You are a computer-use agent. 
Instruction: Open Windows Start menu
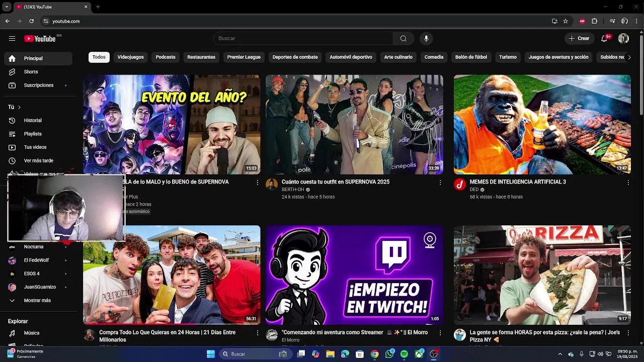[211, 354]
